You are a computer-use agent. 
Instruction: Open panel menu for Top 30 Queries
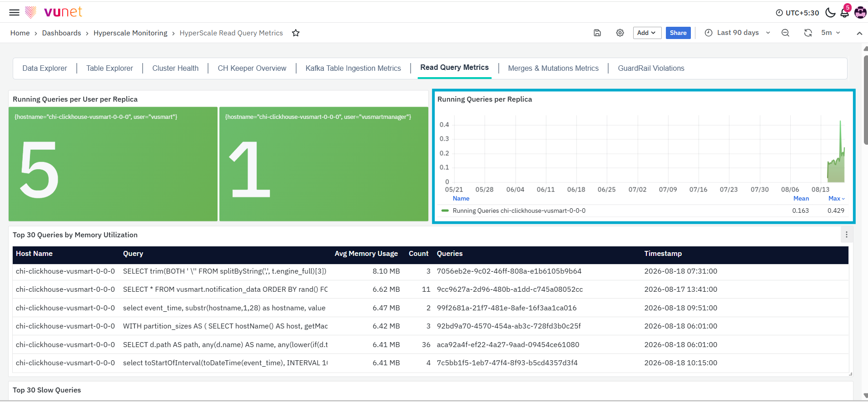pyautogui.click(x=847, y=235)
